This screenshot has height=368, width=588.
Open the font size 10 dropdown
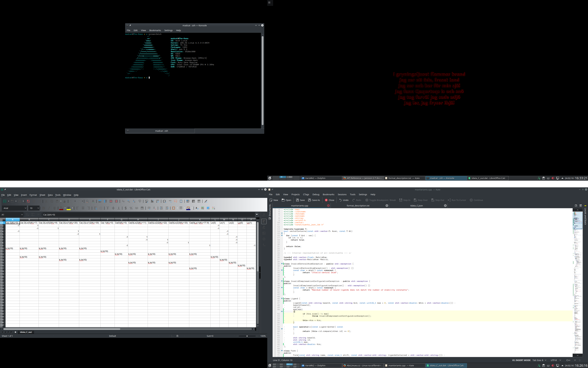pyautogui.click(x=38, y=208)
